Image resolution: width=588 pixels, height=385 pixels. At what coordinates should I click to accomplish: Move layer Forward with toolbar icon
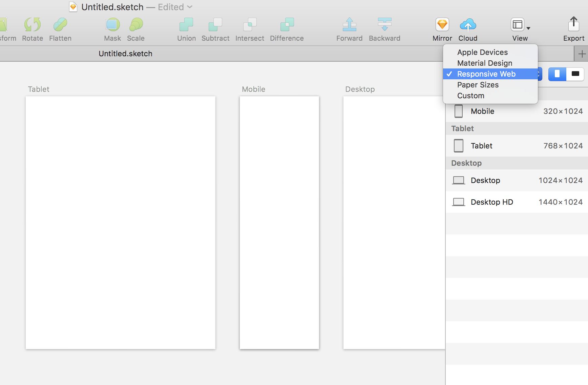(349, 25)
